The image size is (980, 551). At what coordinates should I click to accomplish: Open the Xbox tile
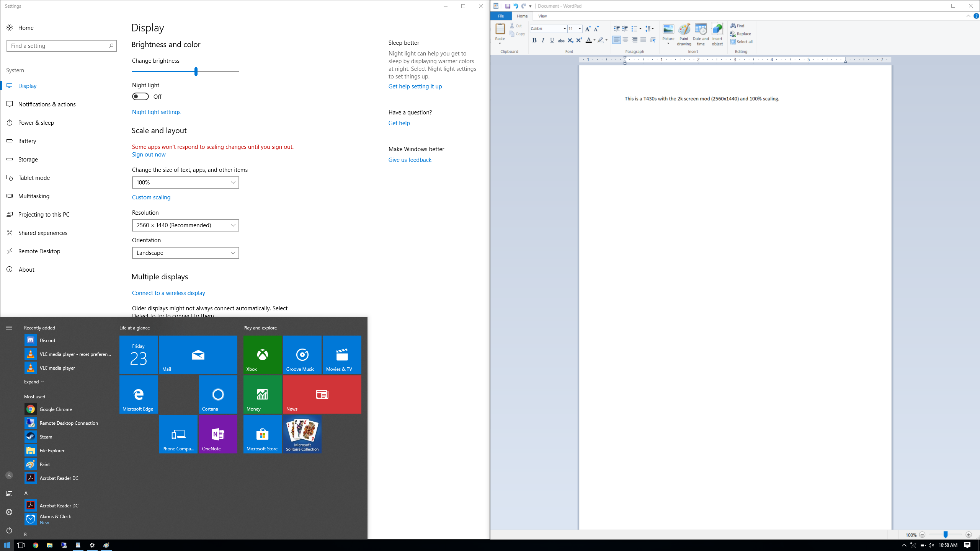pos(262,354)
